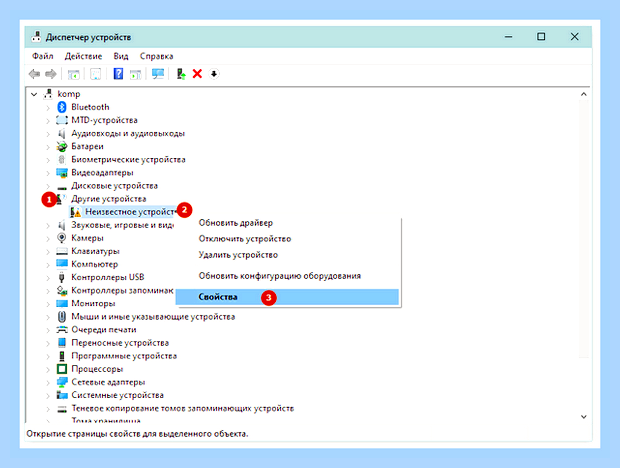Screen dimensions: 620x468
Task: Click the show/hide console tree toolbar icon
Action: (74, 74)
